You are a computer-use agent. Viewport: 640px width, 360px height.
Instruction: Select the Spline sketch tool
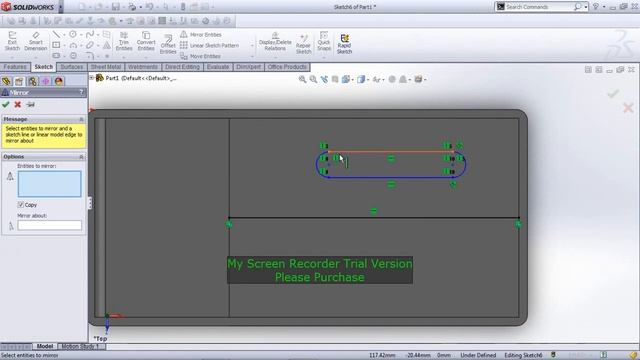[x=90, y=34]
